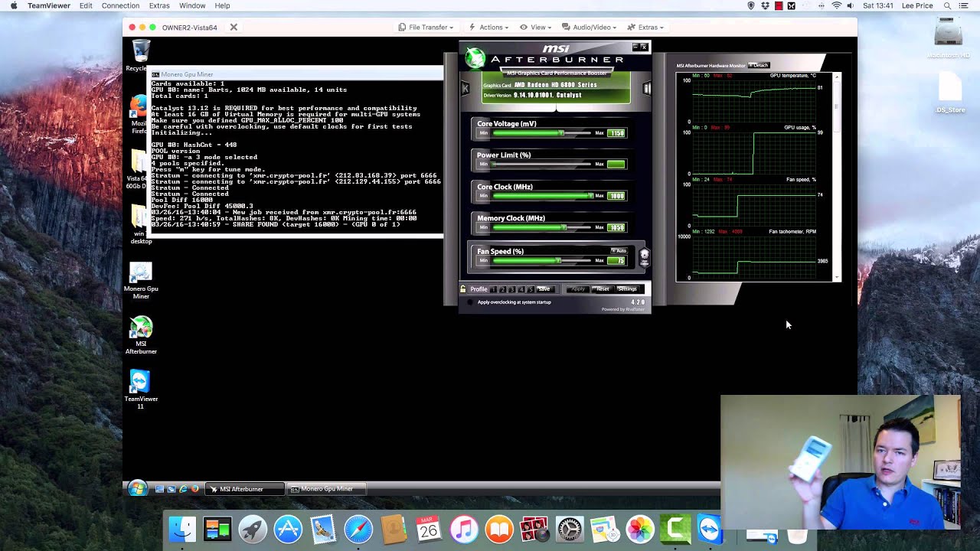Select profile slot 5 in Afterburner

(x=531, y=289)
